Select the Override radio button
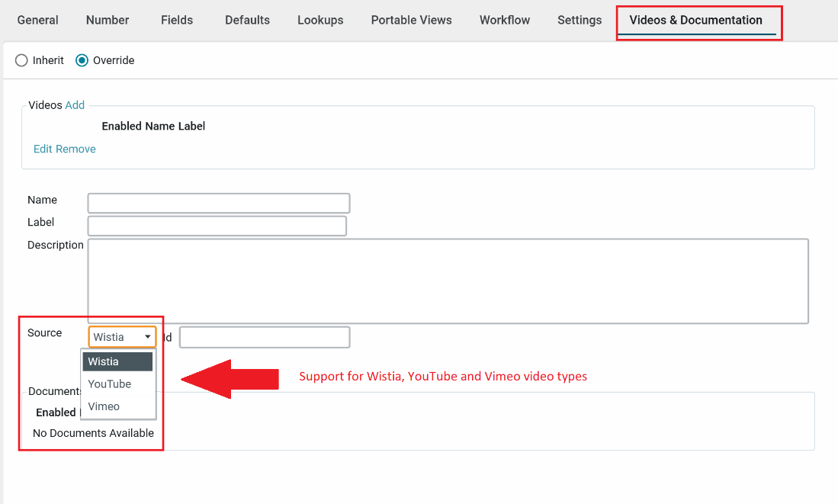 pyautogui.click(x=82, y=60)
